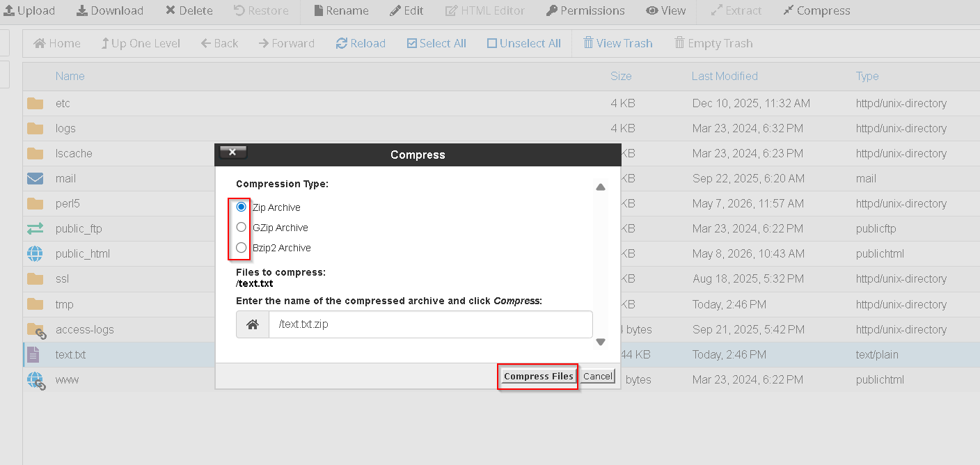Click the Compress toolbar item
The width and height of the screenshot is (980, 465).
[816, 10]
